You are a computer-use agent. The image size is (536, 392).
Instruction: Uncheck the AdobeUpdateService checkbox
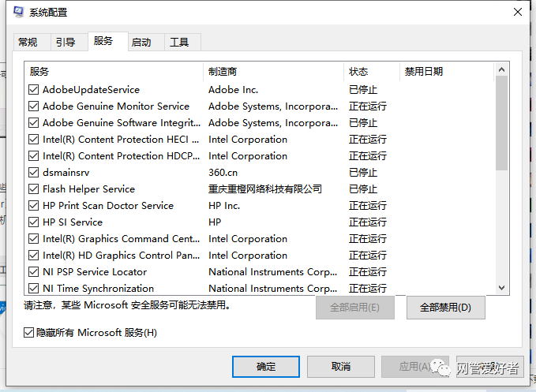point(33,90)
